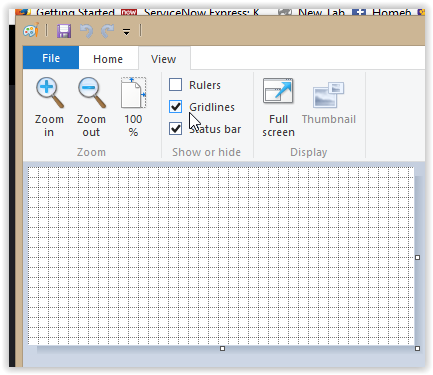Open ServiceNow Express bookmark in browser behind
The height and width of the screenshot is (375, 433).
click(x=190, y=12)
